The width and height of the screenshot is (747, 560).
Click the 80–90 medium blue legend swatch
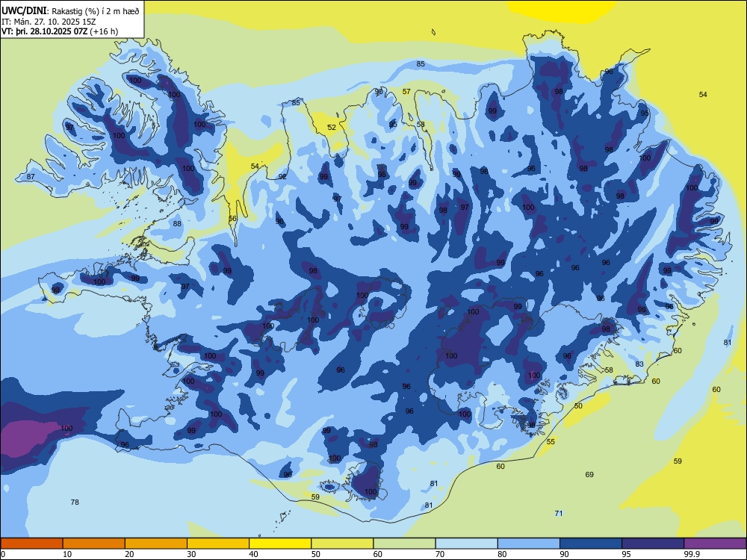pos(529,544)
